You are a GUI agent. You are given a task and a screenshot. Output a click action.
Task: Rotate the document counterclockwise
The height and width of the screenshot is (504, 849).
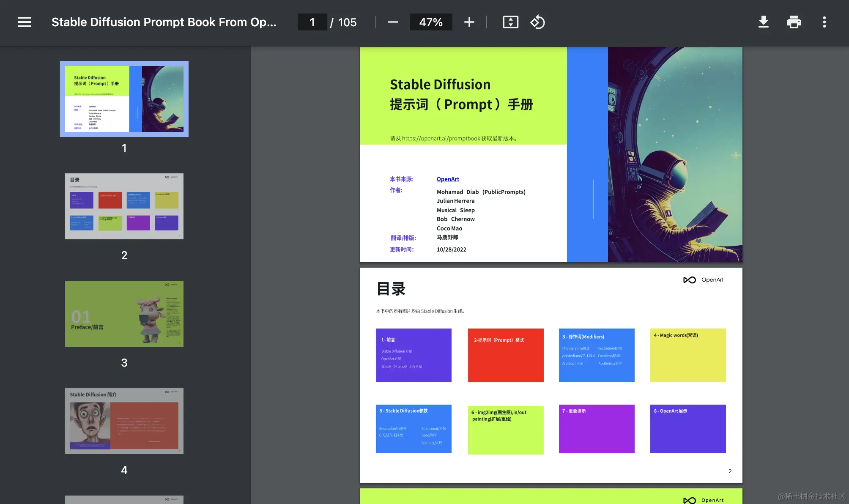click(537, 22)
